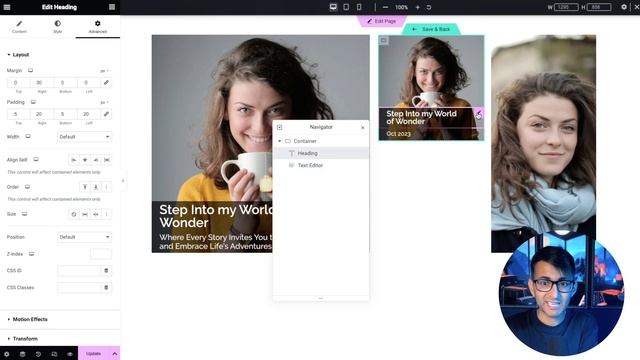
Task: Click the responsive device icon next to Padding
Action: (33, 102)
